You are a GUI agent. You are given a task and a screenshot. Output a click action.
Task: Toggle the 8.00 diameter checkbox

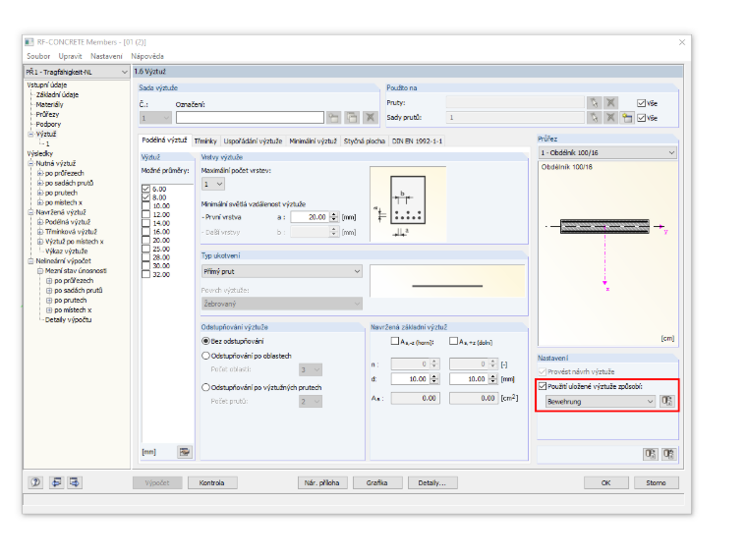[145, 197]
